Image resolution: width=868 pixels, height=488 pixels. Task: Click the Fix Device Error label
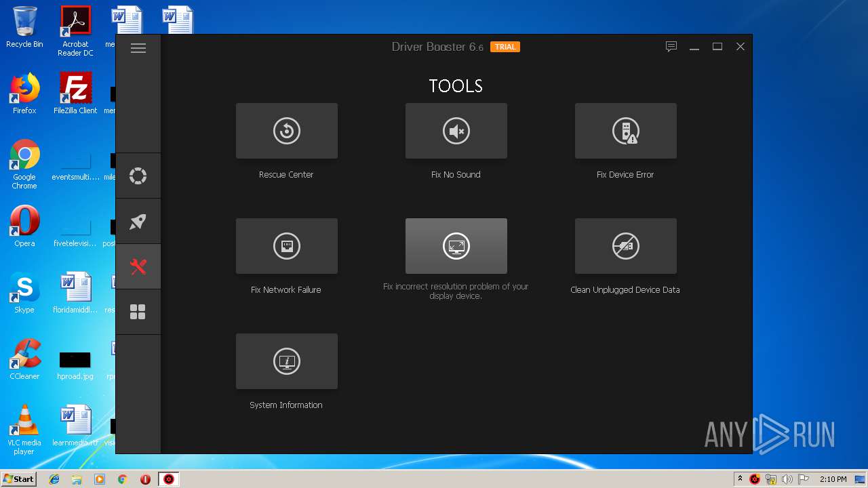(x=625, y=175)
